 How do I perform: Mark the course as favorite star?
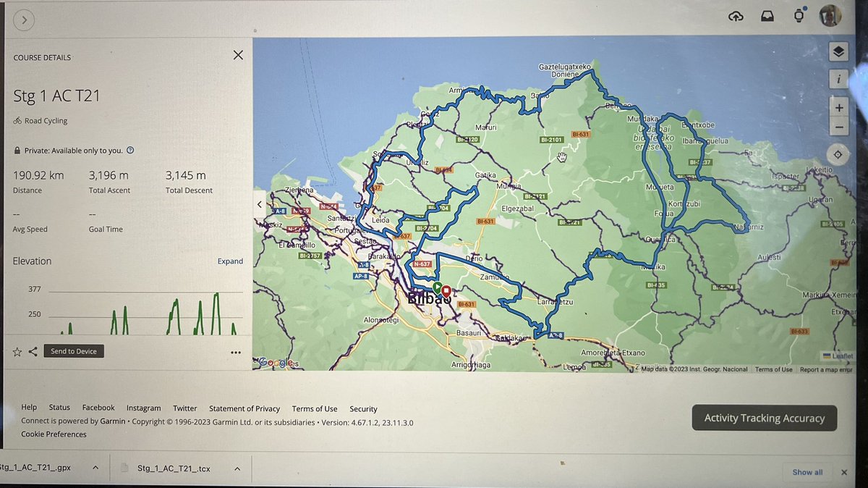pyautogui.click(x=17, y=352)
